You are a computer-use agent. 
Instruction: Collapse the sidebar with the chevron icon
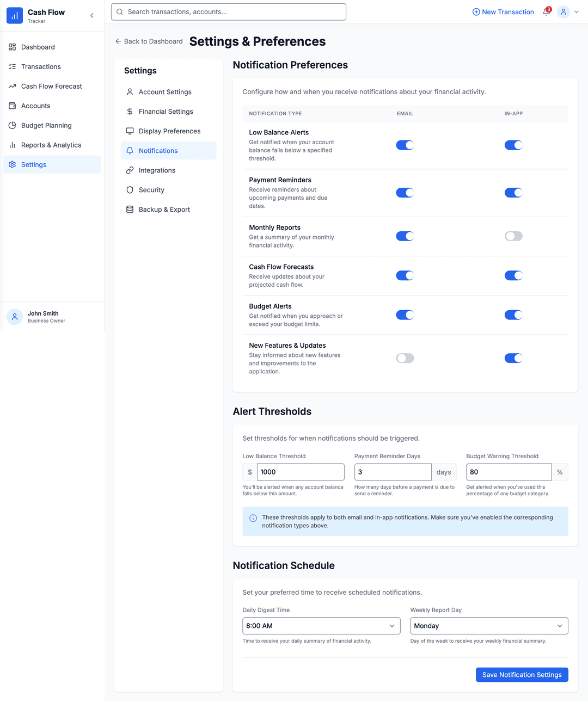point(92,16)
